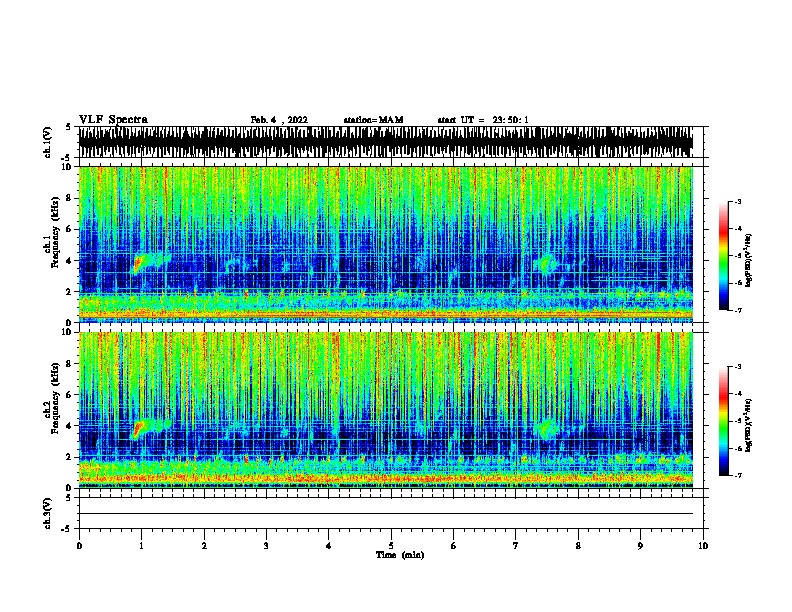Viewport: 792px width, 612px height.
Task: Click the red burst near 1 min in ch.1 spectrogram
Action: pos(139,265)
